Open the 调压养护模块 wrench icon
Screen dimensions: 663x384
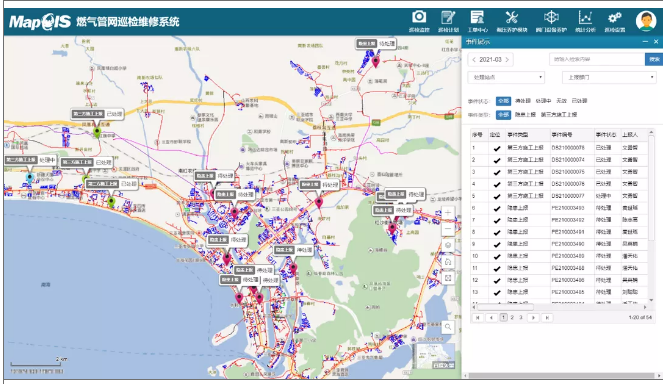pos(512,17)
